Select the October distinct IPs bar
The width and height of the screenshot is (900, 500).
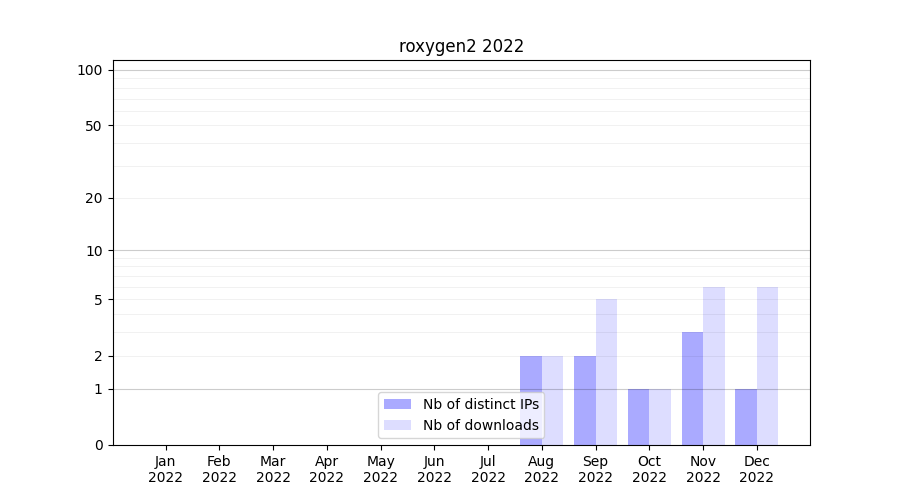pyautogui.click(x=638, y=417)
